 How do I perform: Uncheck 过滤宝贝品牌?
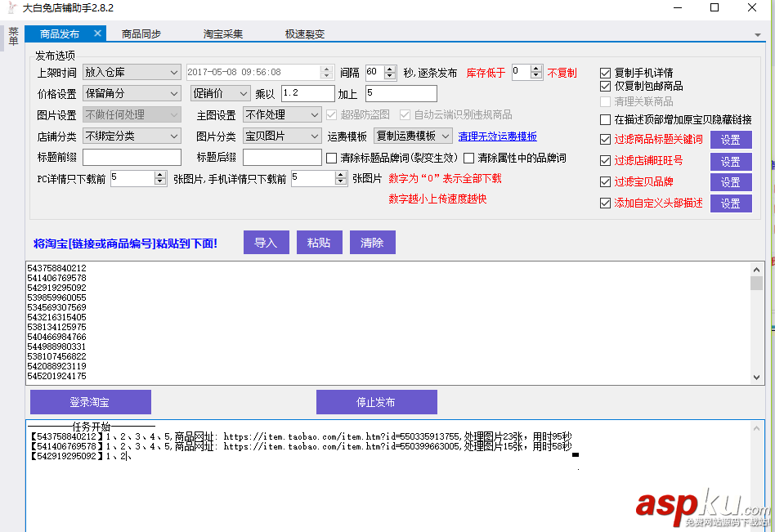tap(604, 181)
